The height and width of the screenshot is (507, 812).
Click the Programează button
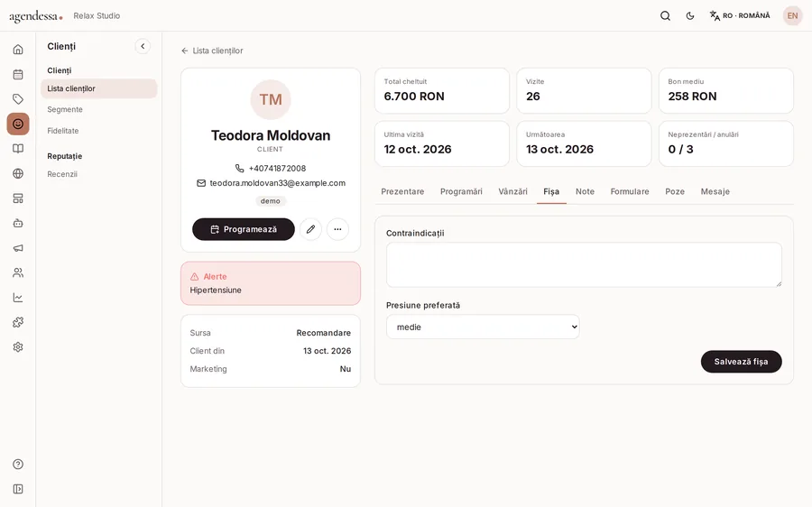click(x=244, y=229)
